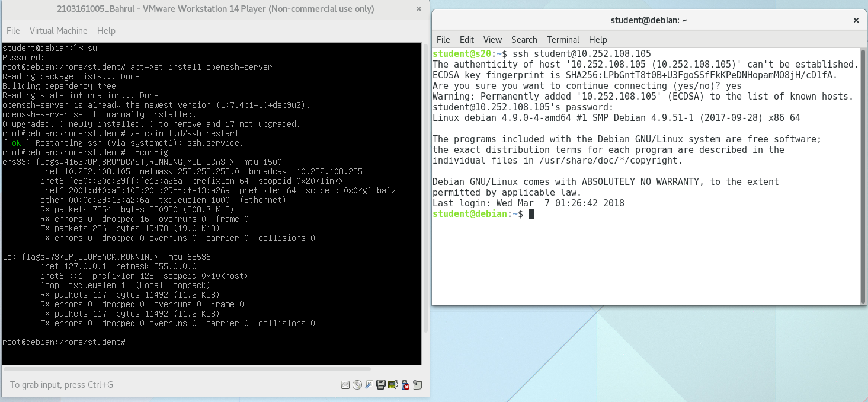Open the File menu in VMware Player
This screenshot has width=868, height=402.
pyautogui.click(x=12, y=30)
